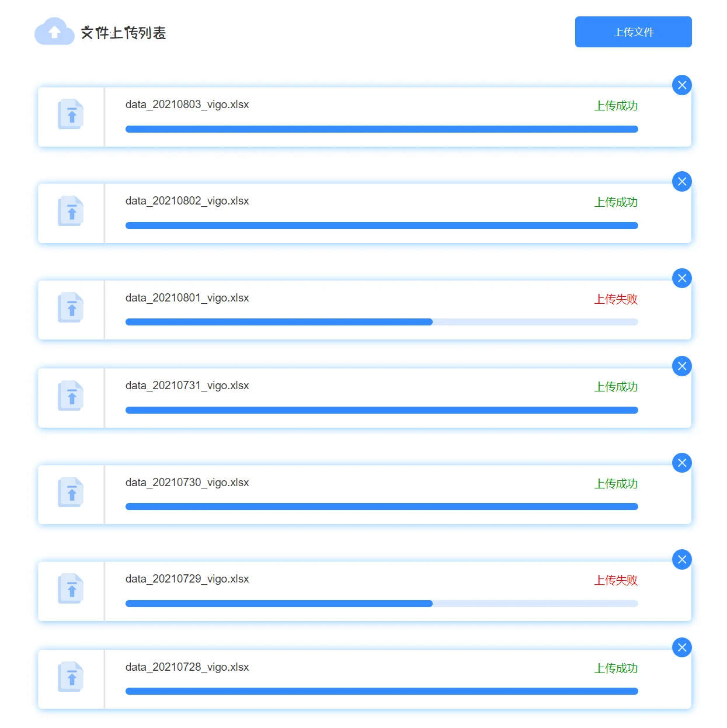The width and height of the screenshot is (727, 728).
Task: Select file icon for data_20210801_vigo.xlsx
Action: pos(71,308)
